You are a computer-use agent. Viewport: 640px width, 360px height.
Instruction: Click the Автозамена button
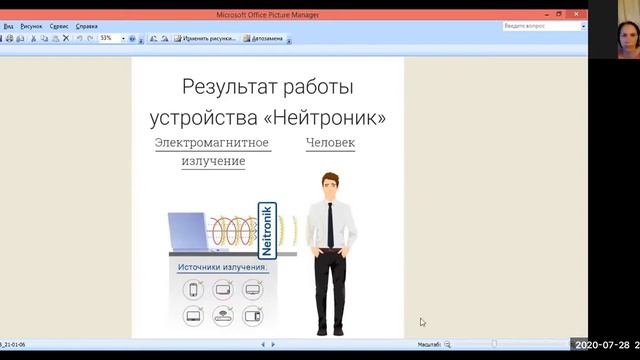point(263,38)
